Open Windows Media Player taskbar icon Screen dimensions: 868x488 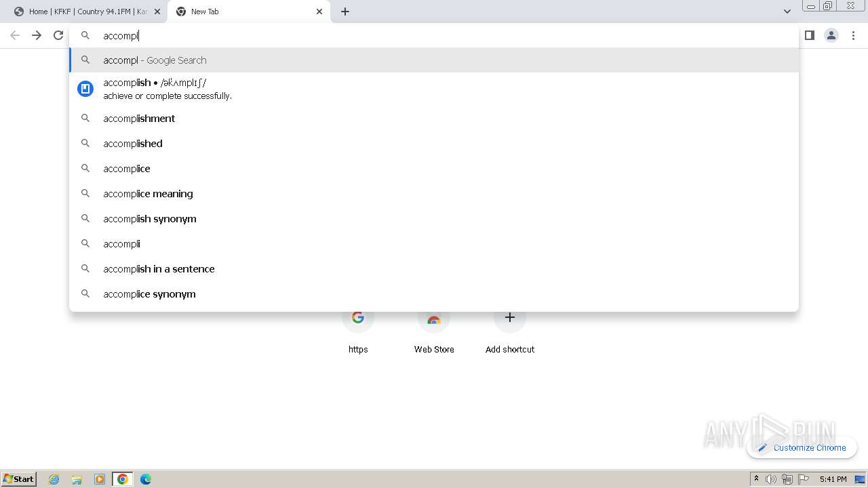[x=100, y=479]
